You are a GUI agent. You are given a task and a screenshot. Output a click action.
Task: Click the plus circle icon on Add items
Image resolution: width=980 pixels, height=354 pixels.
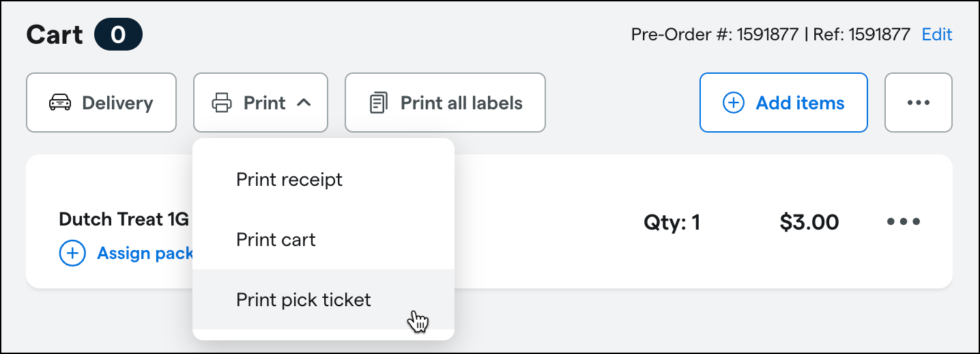(x=733, y=103)
